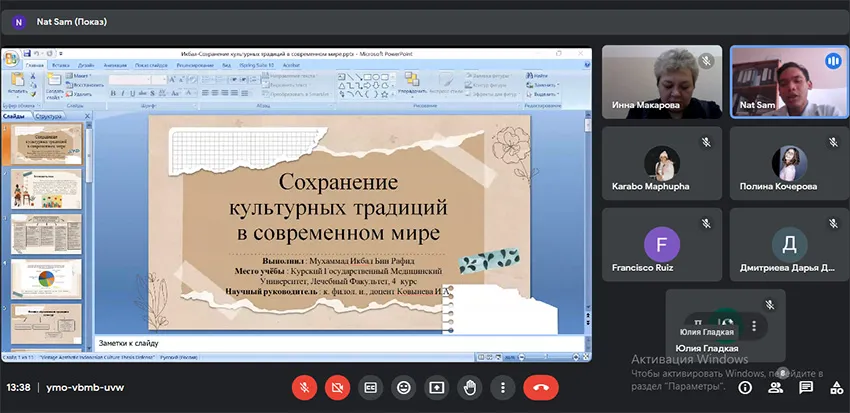Open the Вставка ribbon tab
Screen dimensions: 850x413
(62, 64)
